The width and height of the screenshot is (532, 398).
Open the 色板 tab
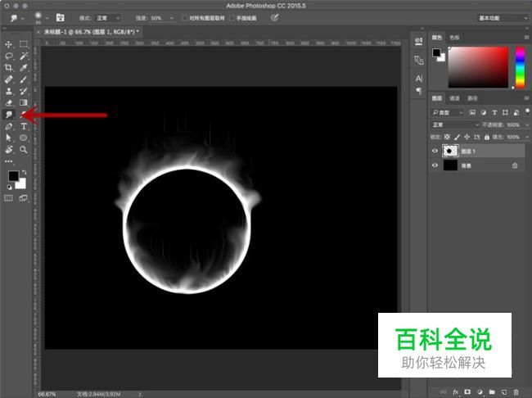pos(454,37)
